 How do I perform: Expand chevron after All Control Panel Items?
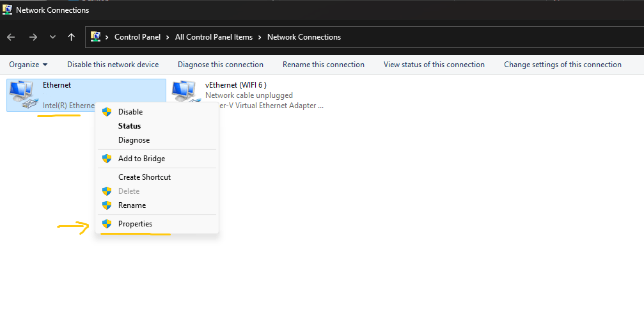(260, 37)
